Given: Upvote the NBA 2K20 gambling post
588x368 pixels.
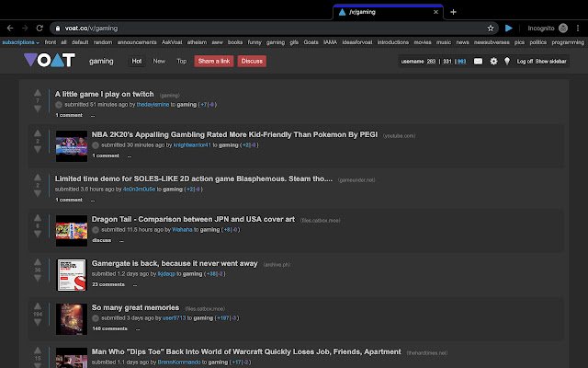Looking at the screenshot, I should coord(38,133).
